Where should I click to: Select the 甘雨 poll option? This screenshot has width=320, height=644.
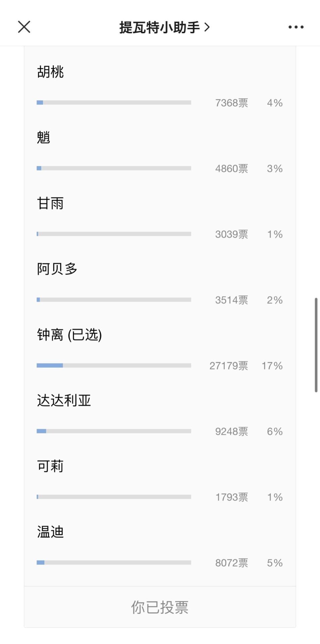coord(50,203)
